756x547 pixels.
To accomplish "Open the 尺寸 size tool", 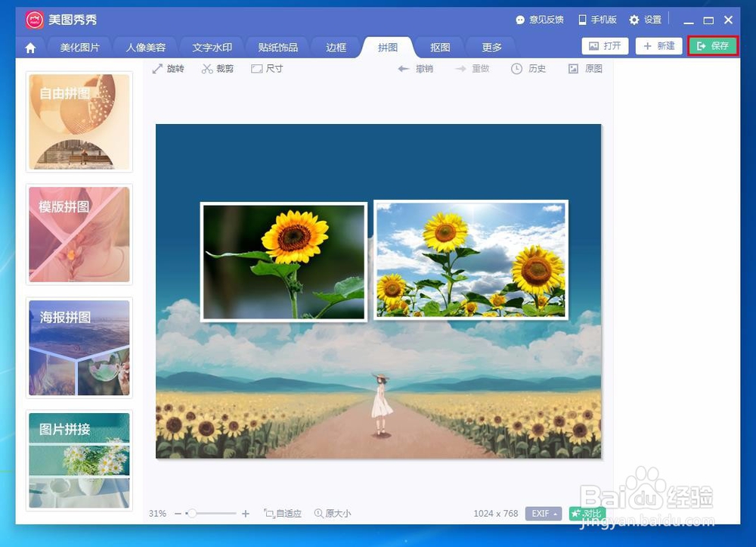I will (x=267, y=69).
